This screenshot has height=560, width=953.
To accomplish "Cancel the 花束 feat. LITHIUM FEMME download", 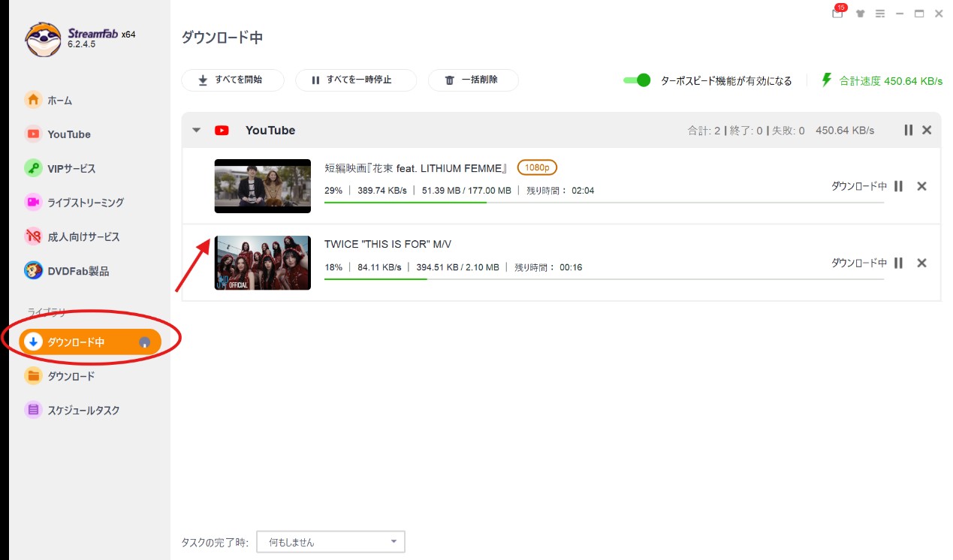I will point(922,186).
